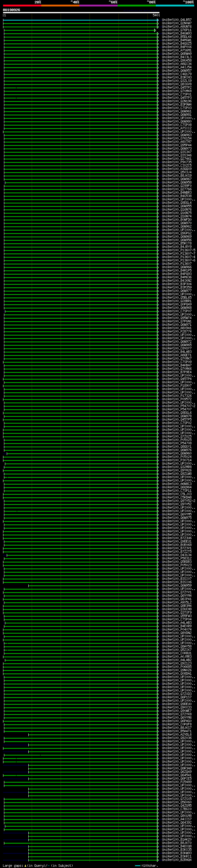Click hit label UniRef100_Q45TP5
The image size is (197, 868).
click(x=177, y=419)
